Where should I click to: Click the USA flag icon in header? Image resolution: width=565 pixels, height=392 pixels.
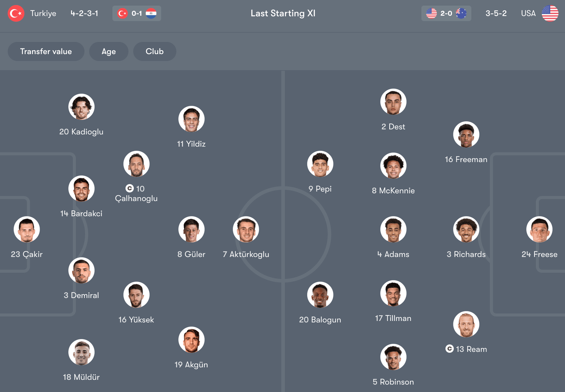pyautogui.click(x=550, y=14)
